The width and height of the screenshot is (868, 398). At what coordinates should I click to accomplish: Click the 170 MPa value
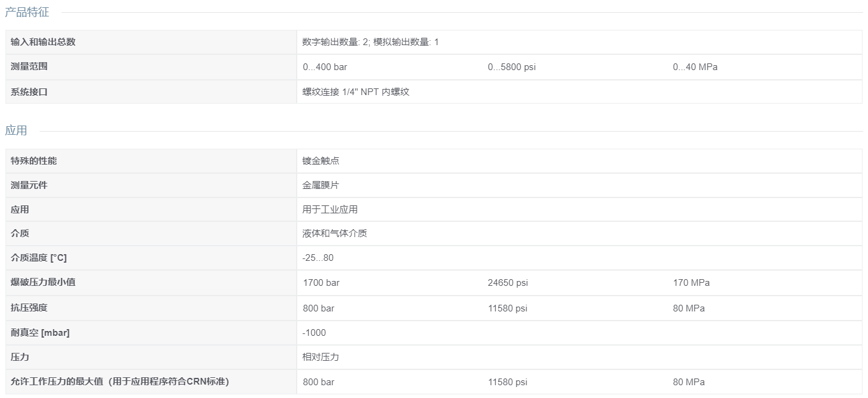coord(691,283)
